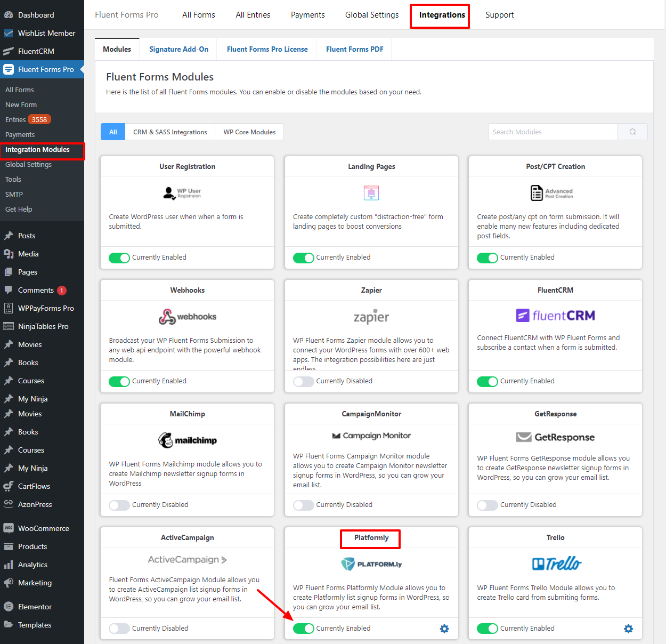Click the search modules magnifier icon
The width and height of the screenshot is (666, 644).
(632, 132)
